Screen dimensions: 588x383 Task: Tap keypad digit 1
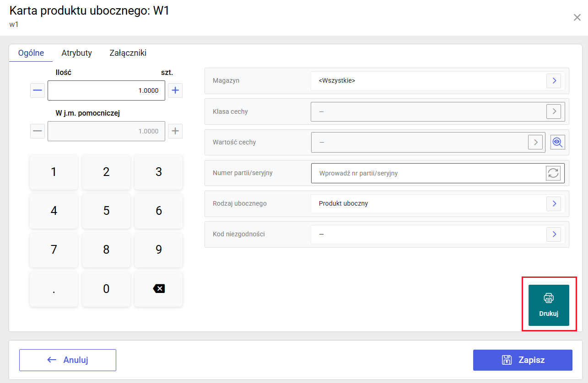pyautogui.click(x=54, y=172)
